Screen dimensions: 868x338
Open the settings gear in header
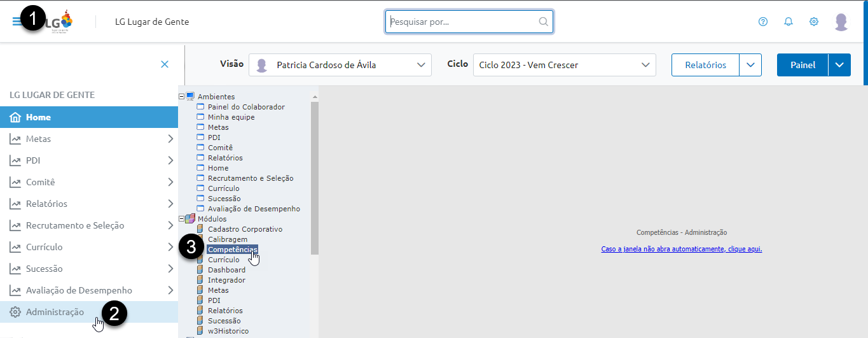pos(814,22)
